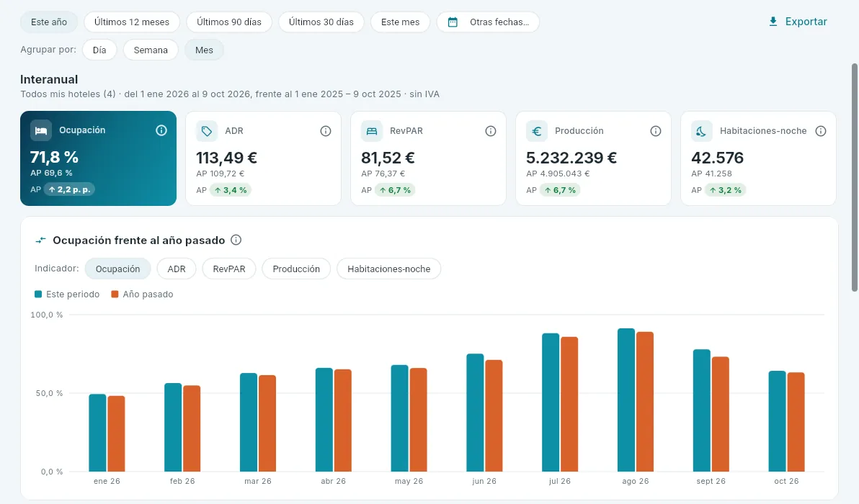Choose the Últimos 30 días range
This screenshot has width=859, height=504.
321,22
